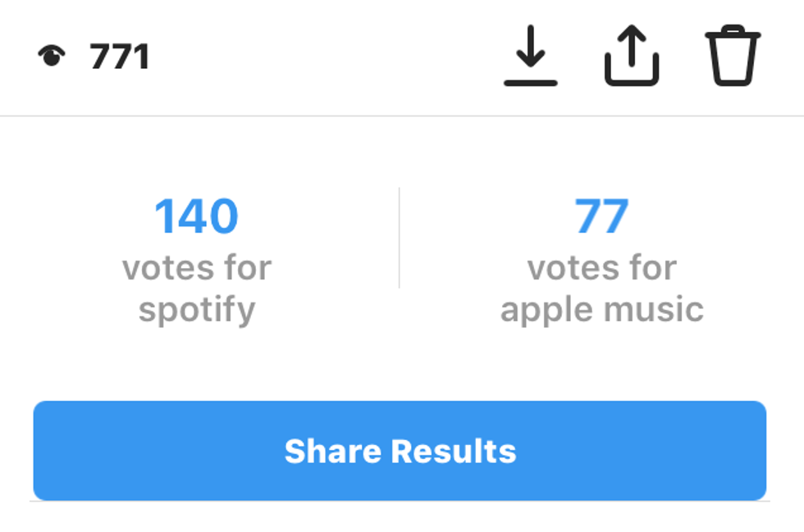Click the thin line beneath Share Results
The height and width of the screenshot is (532, 804).
tap(402, 501)
